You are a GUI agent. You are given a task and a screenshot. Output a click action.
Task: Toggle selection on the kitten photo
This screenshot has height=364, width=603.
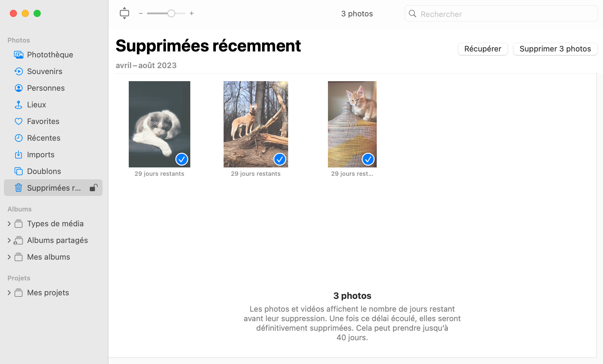pyautogui.click(x=368, y=159)
